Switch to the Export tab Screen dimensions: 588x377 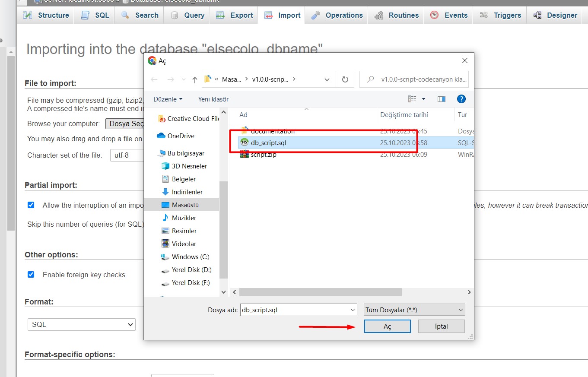235,15
